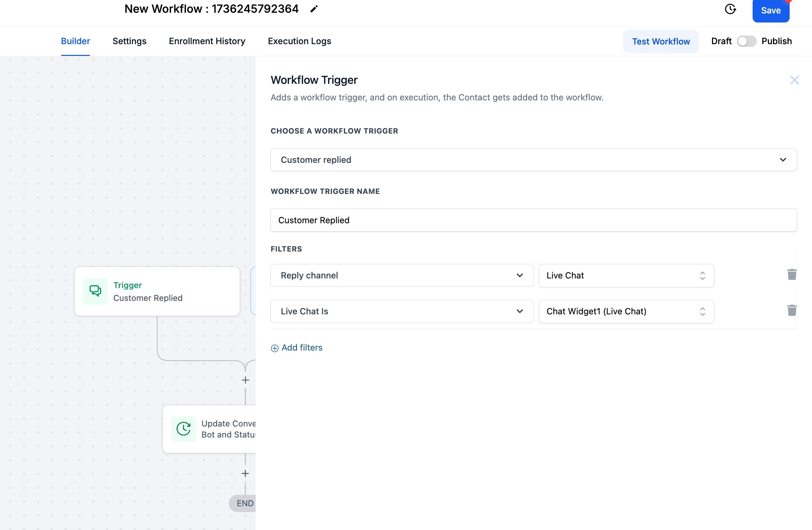Open the Reply channel filter dropdown
Viewport: 812px width, 530px height.
[402, 275]
